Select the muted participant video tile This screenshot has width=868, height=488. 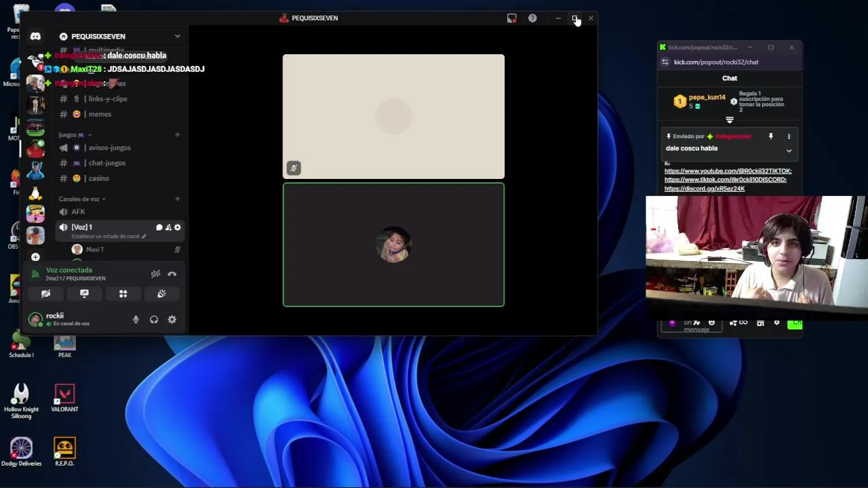[x=393, y=117]
